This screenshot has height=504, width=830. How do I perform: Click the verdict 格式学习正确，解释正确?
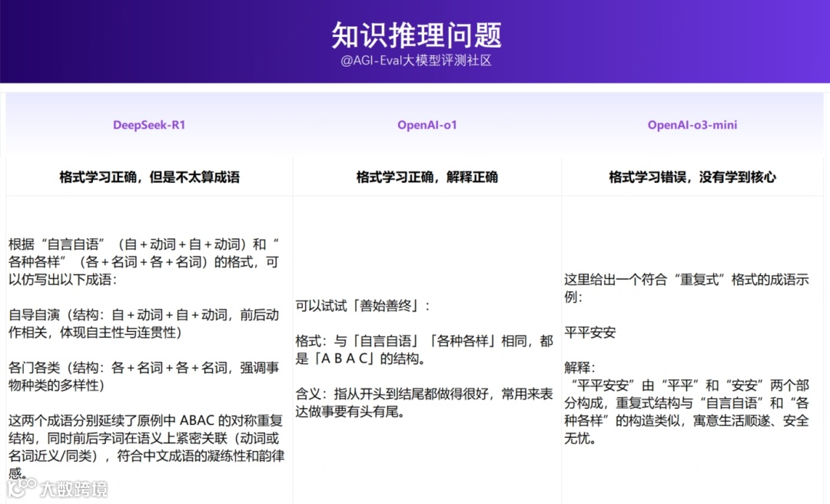[x=427, y=177]
